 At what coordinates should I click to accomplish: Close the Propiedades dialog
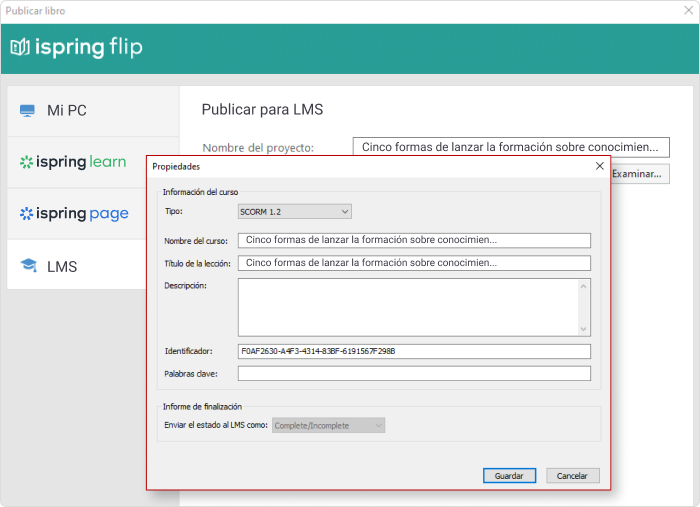(600, 166)
